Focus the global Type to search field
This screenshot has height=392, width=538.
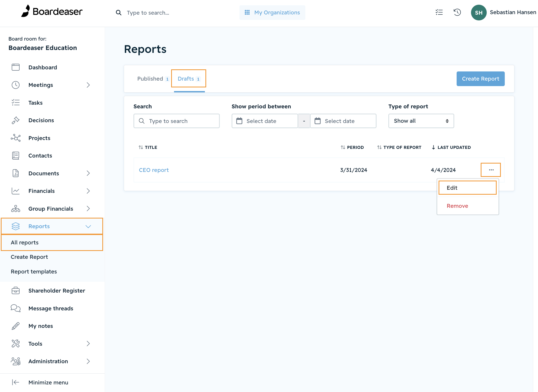click(148, 13)
